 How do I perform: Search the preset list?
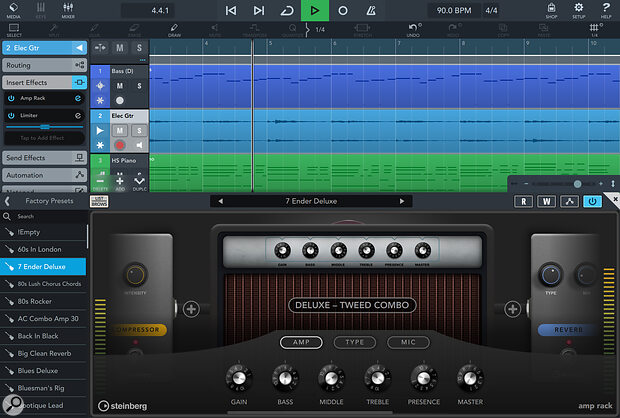[x=44, y=216]
